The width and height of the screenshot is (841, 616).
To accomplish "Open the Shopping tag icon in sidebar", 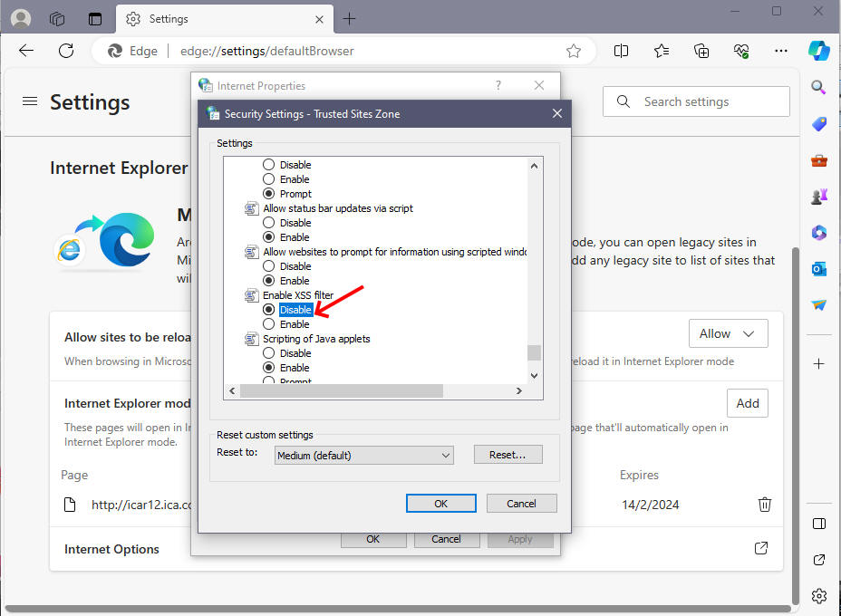I will coord(819,124).
